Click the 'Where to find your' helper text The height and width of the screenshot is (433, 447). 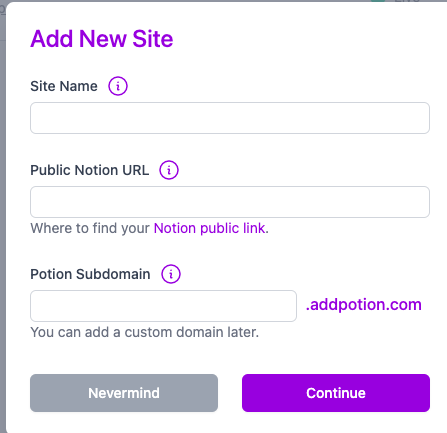pyautogui.click(x=90, y=228)
